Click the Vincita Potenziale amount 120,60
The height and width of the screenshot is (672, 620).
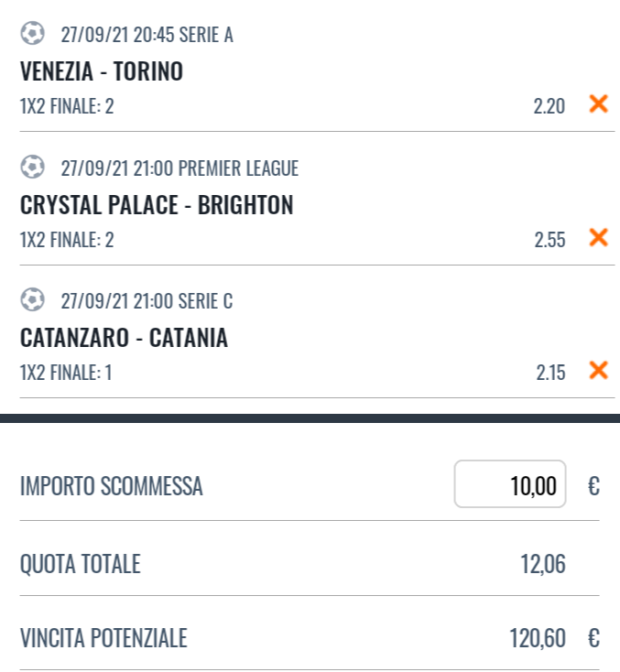(x=537, y=638)
